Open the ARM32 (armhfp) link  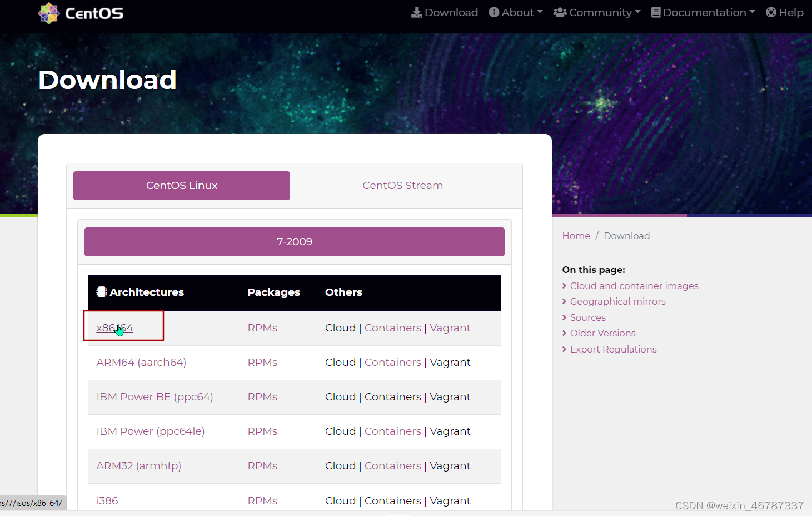coord(139,466)
